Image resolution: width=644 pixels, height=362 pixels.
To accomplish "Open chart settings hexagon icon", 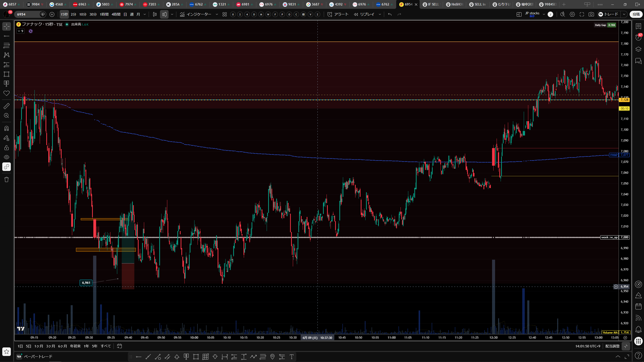I will pos(572,15).
